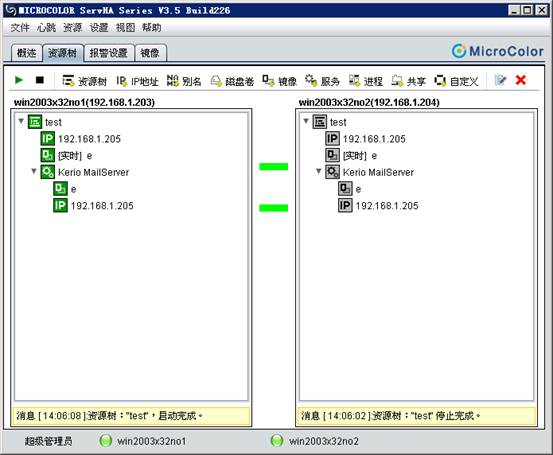This screenshot has width=553, height=455.
Task: Select the 磁盘卷 disk volume icon
Action: (x=232, y=81)
